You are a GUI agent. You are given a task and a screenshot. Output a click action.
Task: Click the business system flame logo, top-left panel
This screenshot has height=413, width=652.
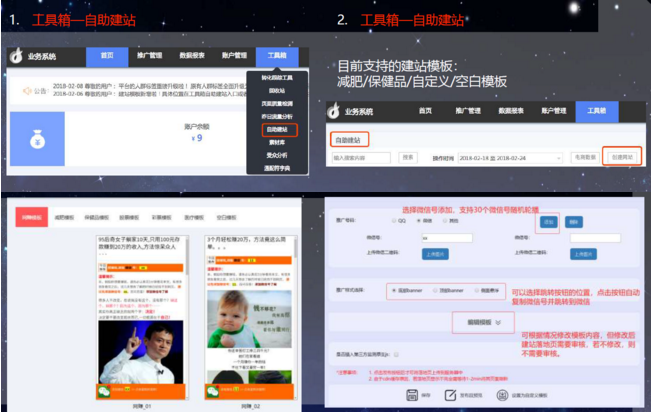[16, 57]
